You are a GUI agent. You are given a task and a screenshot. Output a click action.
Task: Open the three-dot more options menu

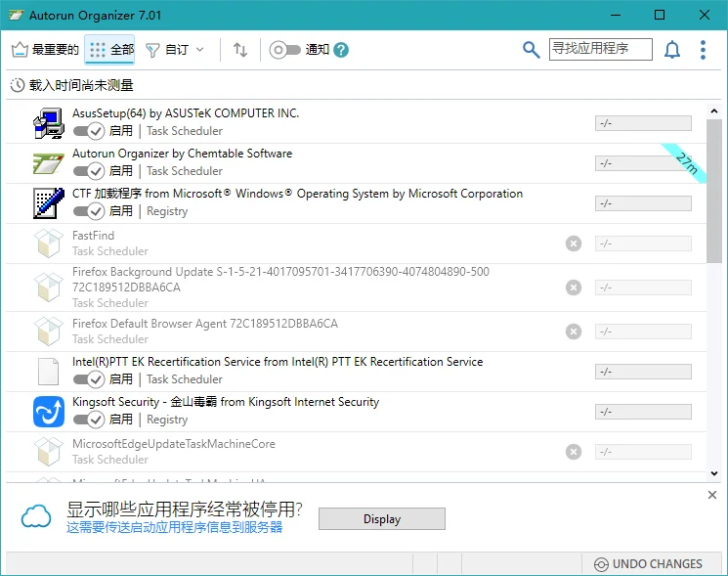click(703, 50)
